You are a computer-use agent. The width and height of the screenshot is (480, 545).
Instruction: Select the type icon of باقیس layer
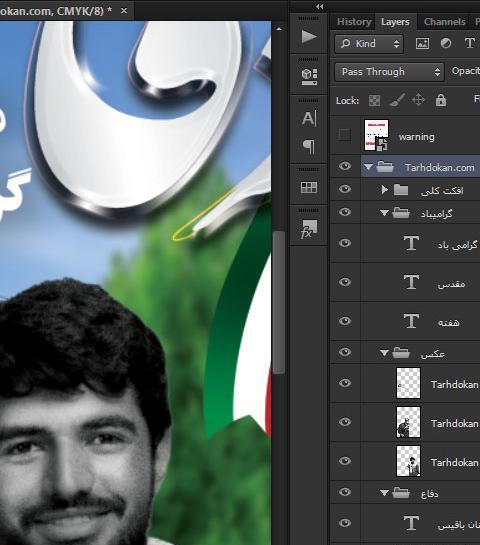pos(411,523)
